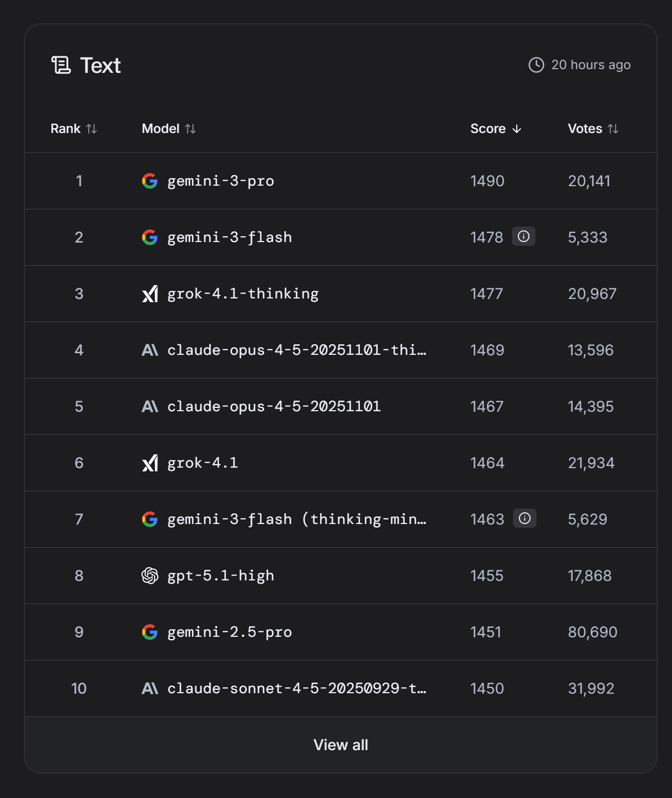Click the xAI logo beside grok-4.1-thinking

[150, 294]
